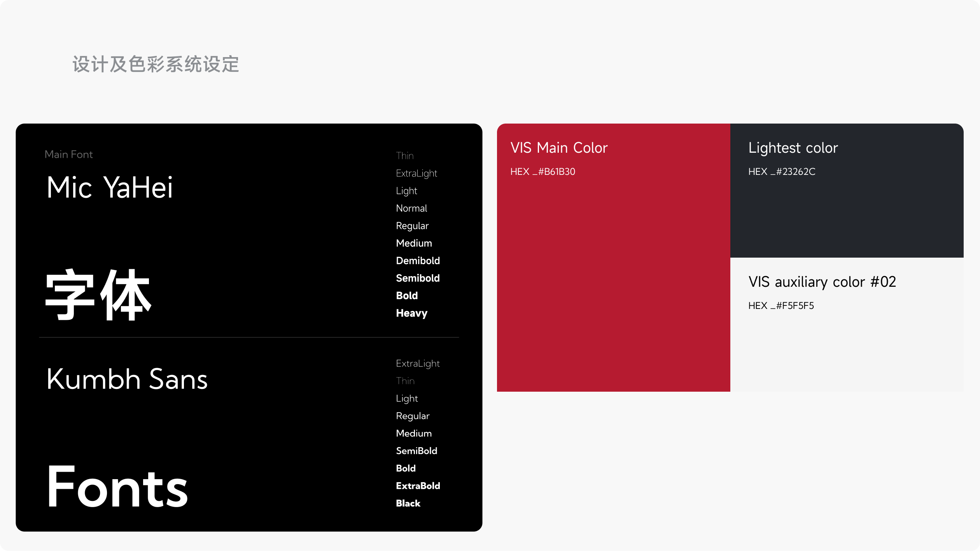Click the Demibold weight in Mic YaHei list

pos(418,261)
